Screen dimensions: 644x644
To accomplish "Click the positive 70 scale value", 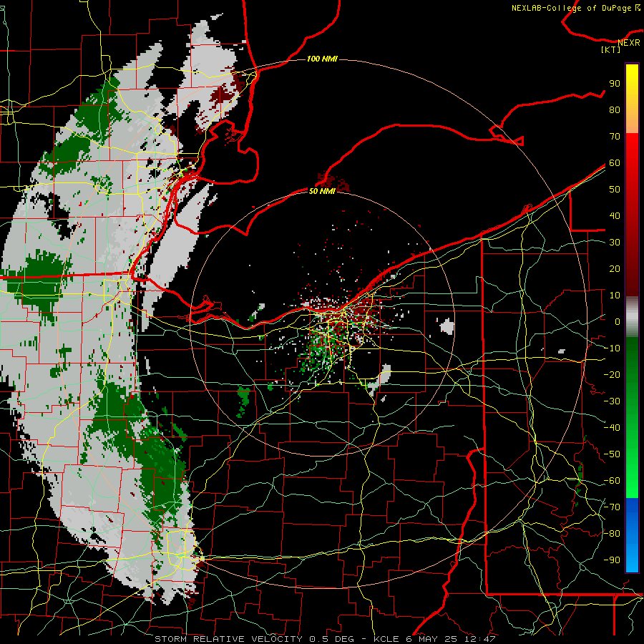I will (x=615, y=137).
